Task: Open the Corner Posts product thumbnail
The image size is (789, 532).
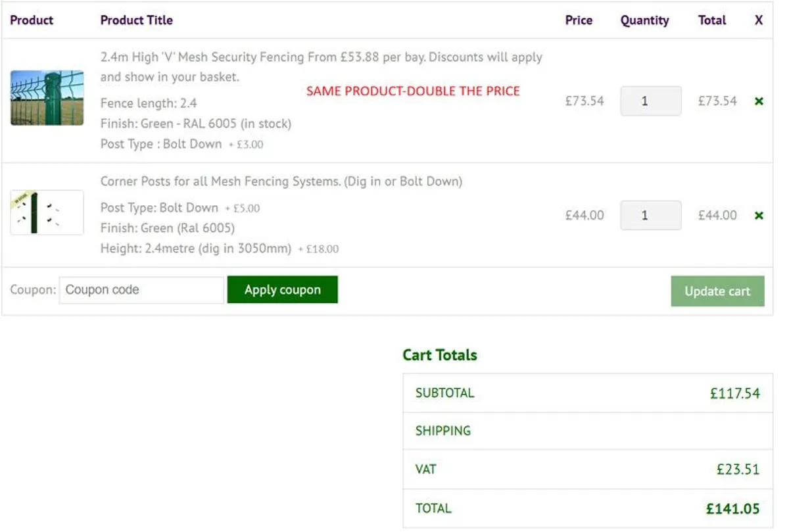Action: coord(47,212)
